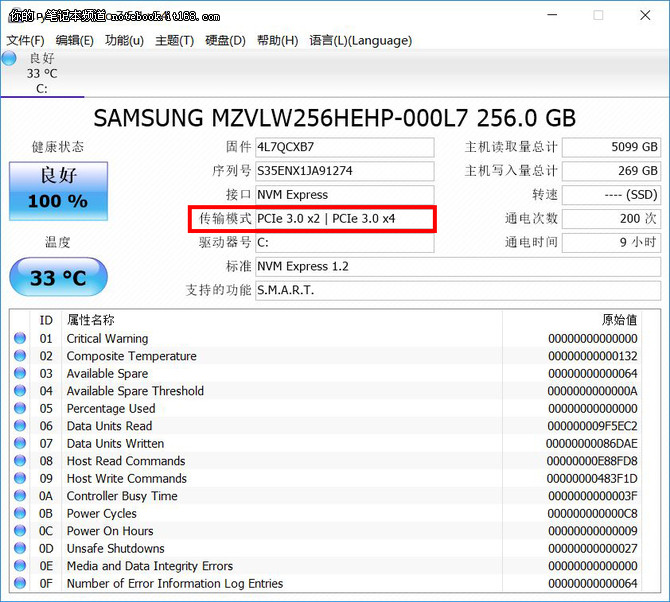Click the blue disk status orb for drive C:
670x602 pixels.
(x=9, y=59)
